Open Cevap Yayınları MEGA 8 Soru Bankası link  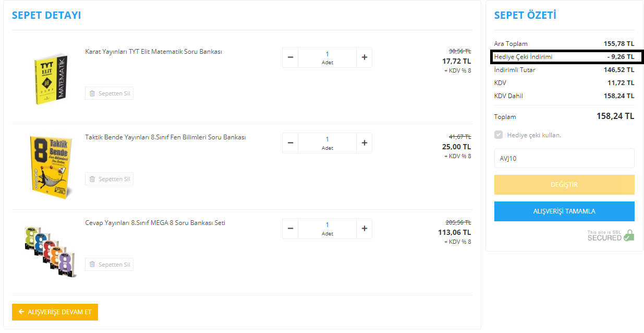(x=155, y=223)
